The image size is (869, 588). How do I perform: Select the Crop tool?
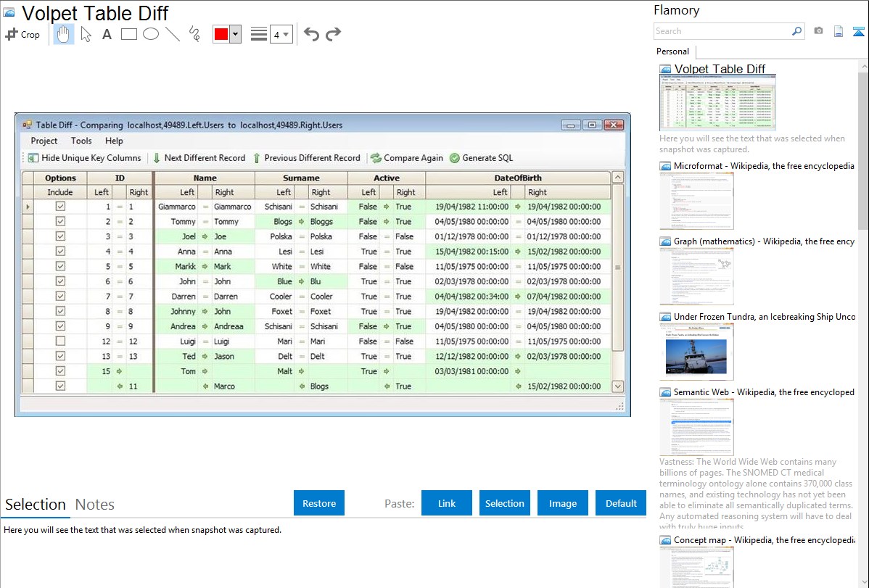22,34
